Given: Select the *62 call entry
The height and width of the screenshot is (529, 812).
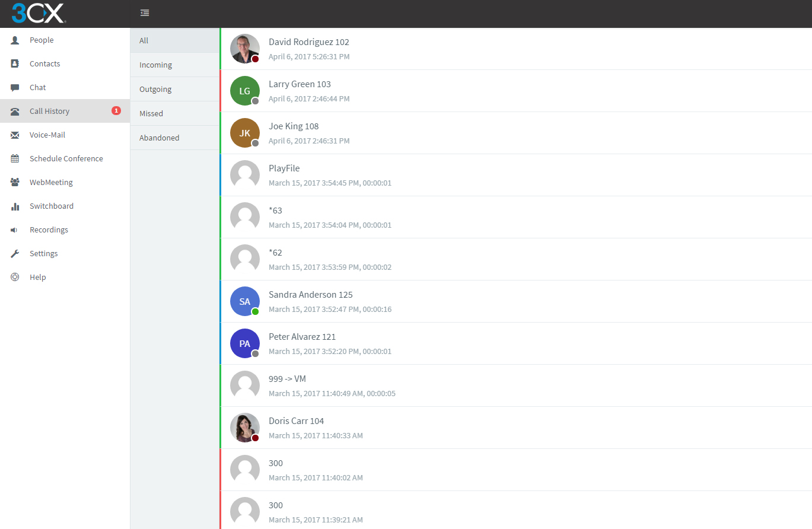Looking at the screenshot, I should (515, 259).
